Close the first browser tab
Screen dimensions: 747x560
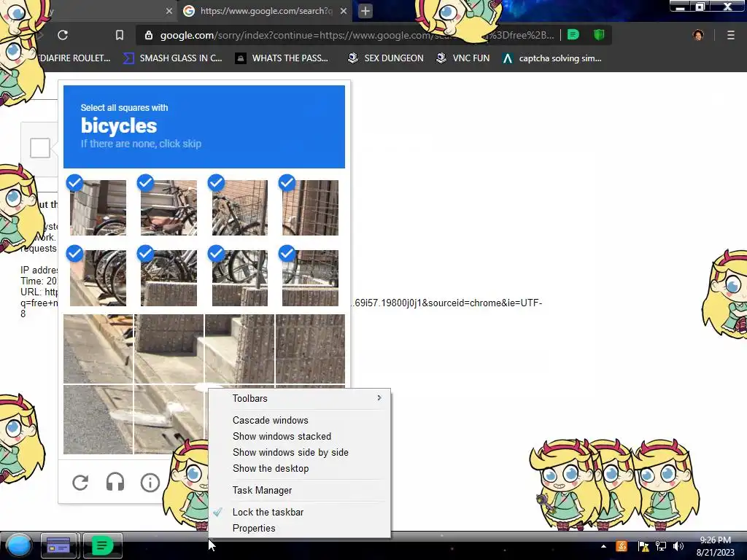169,10
